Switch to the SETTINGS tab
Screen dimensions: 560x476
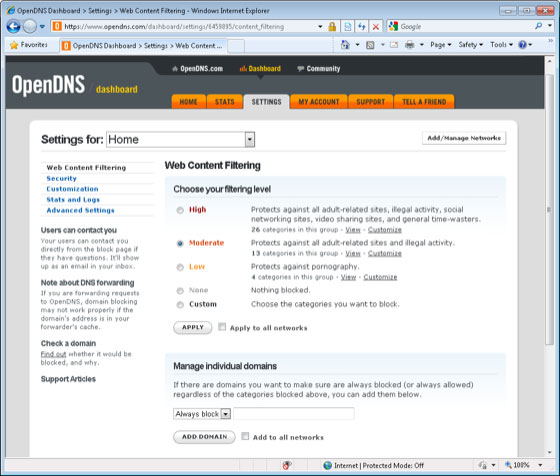[266, 102]
